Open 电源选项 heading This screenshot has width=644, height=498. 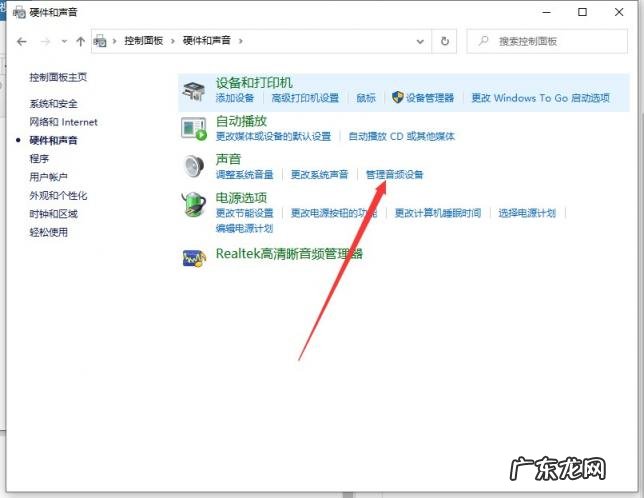pos(242,198)
